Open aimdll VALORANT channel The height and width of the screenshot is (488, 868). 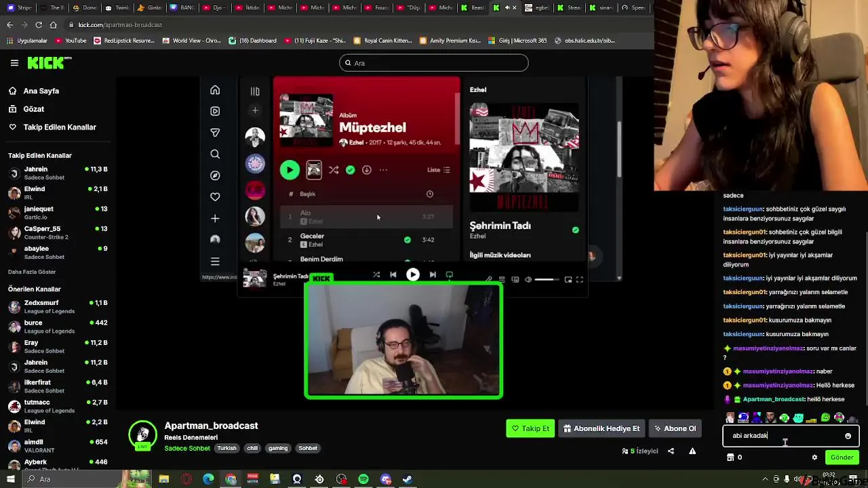point(57,445)
